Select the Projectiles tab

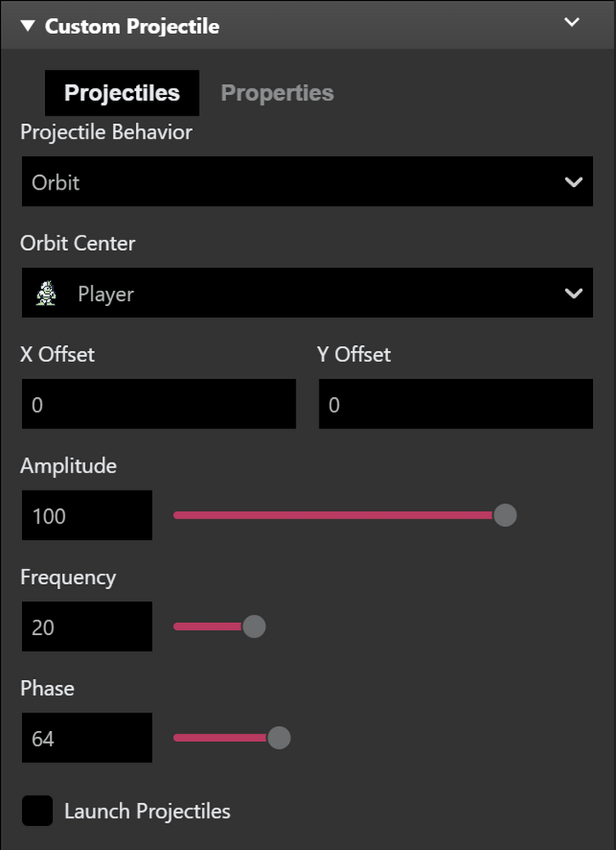click(x=122, y=93)
